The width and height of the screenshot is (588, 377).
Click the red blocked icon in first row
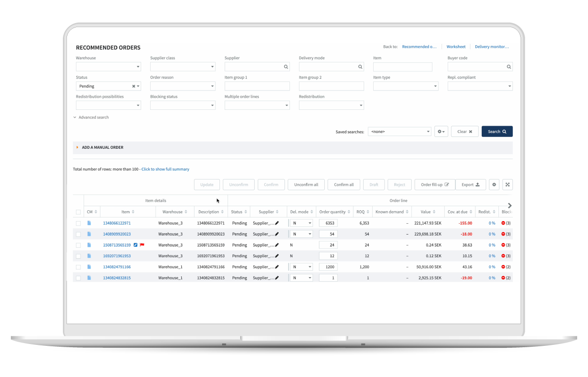pyautogui.click(x=503, y=223)
